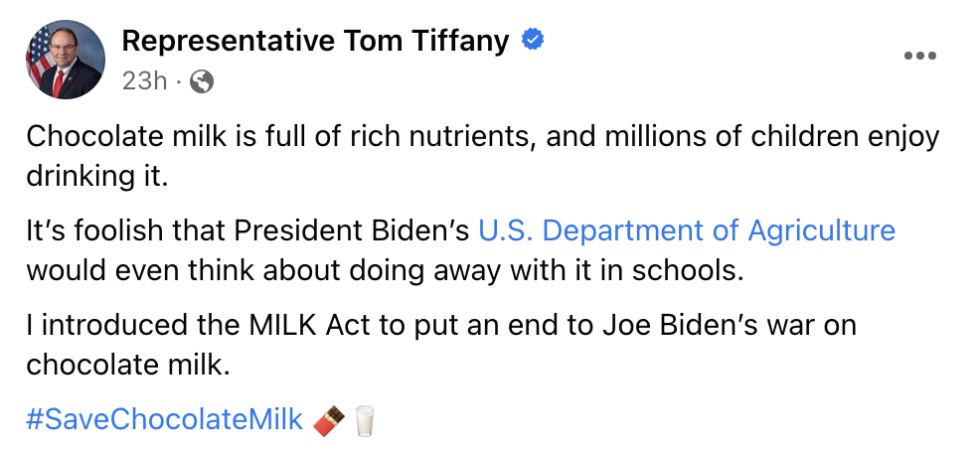Click the glass of milk emoji
This screenshot has height=457, width=980.
coord(366,420)
